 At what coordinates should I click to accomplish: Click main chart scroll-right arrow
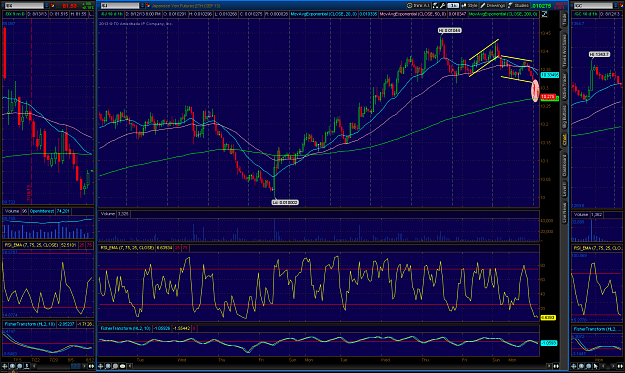549,366
